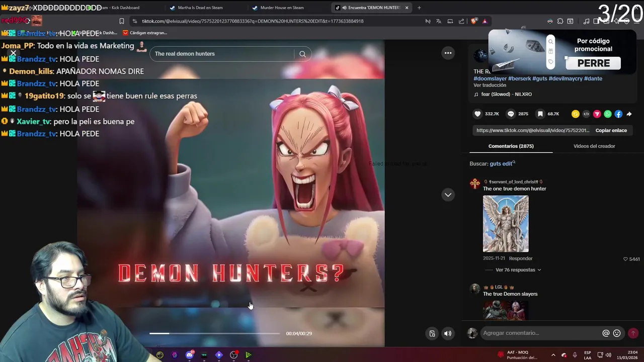Switch to Murder House en Steam tab
644x362 pixels.
point(282,8)
